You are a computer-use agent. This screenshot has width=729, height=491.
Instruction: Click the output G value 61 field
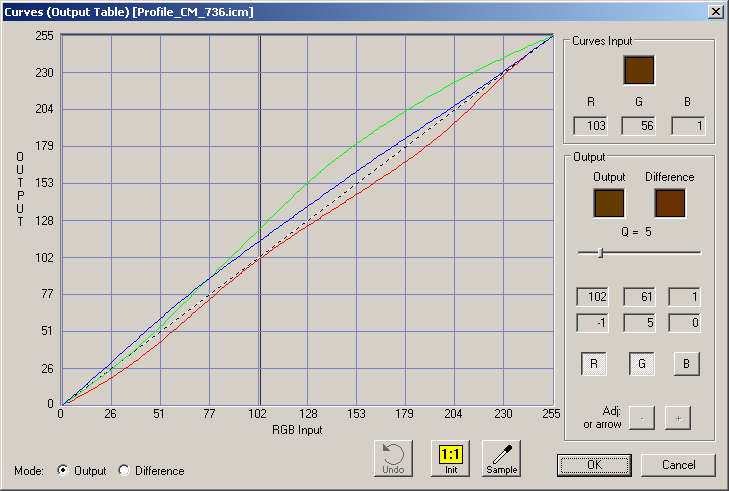639,297
